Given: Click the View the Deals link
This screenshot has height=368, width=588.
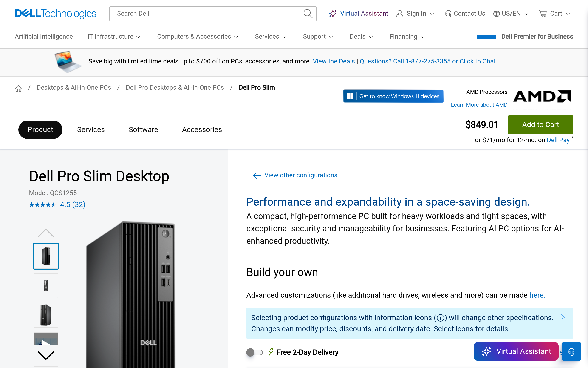Looking at the screenshot, I should 334,61.
